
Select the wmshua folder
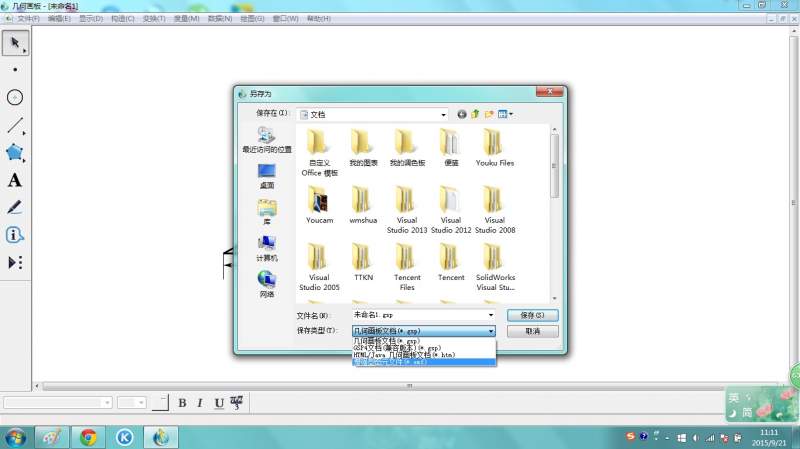[x=363, y=205]
